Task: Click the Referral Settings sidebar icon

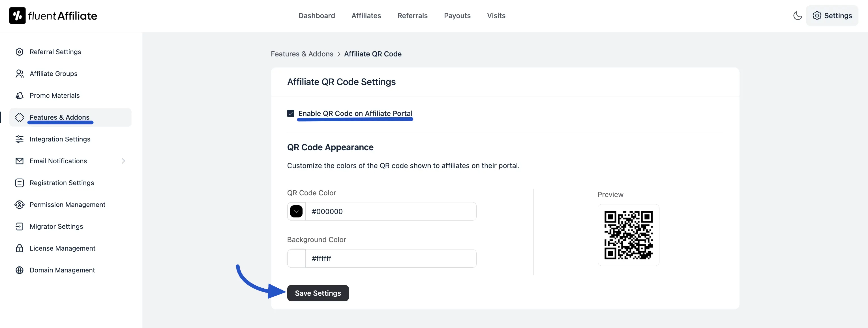Action: [20, 52]
